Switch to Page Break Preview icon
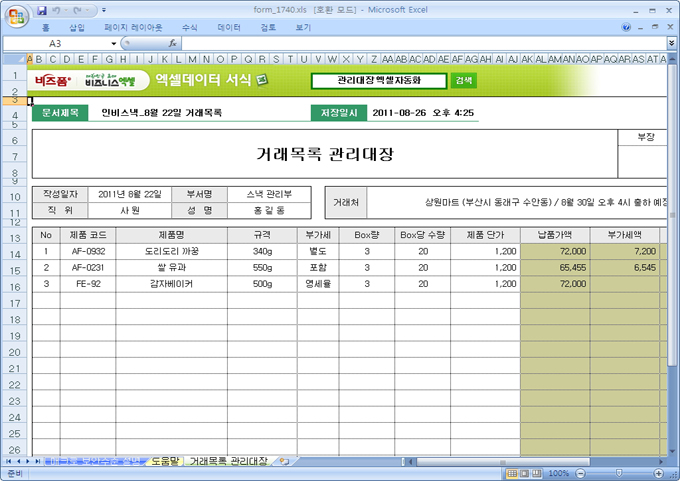680x481 pixels. pyautogui.click(x=537, y=474)
